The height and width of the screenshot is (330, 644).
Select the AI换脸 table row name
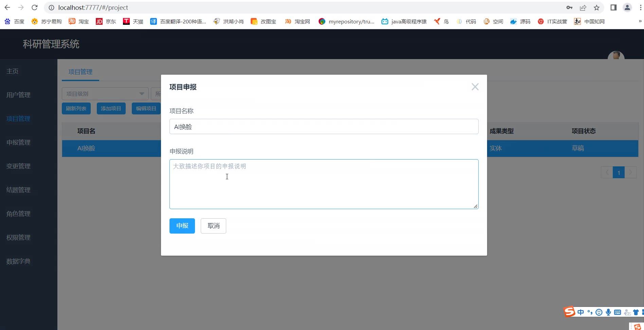coord(86,148)
